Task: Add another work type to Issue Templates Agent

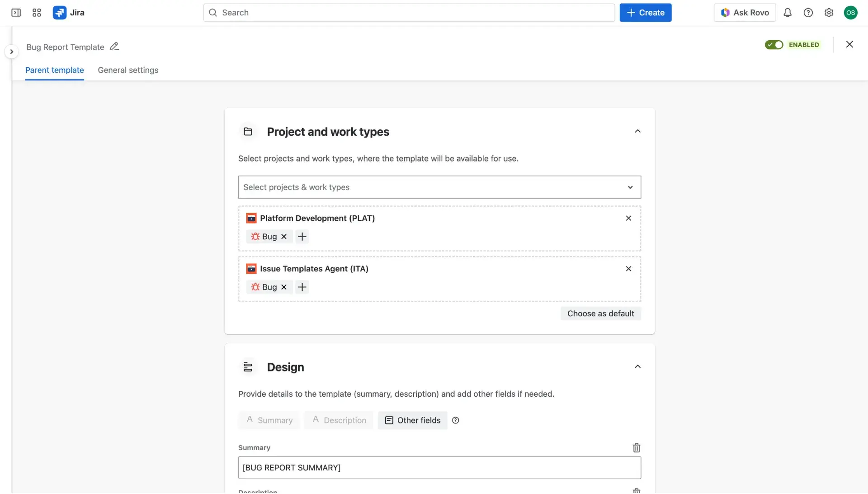Action: pyautogui.click(x=302, y=287)
